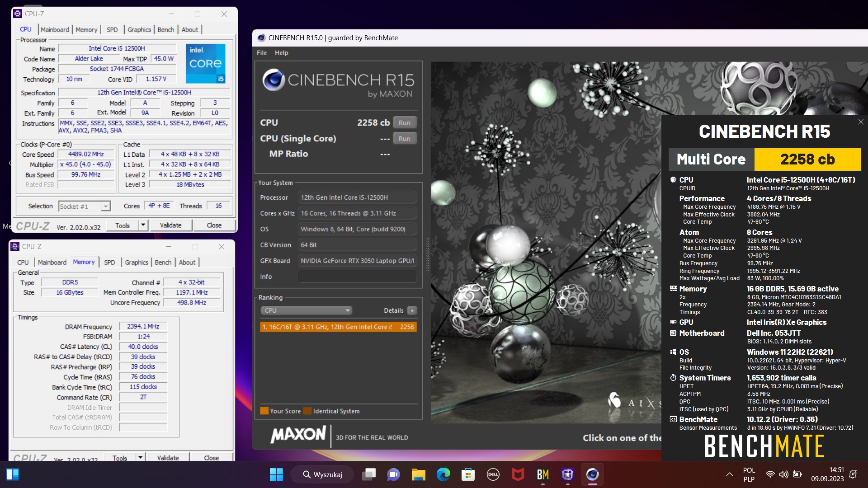Open Widgets panel icon on taskbar
This screenshot has width=868, height=488.
tap(13, 474)
